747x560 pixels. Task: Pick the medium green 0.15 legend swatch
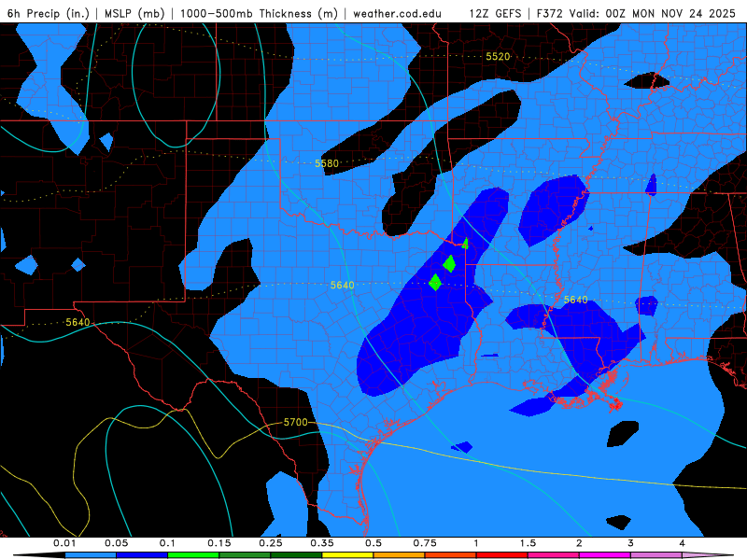[245, 555]
